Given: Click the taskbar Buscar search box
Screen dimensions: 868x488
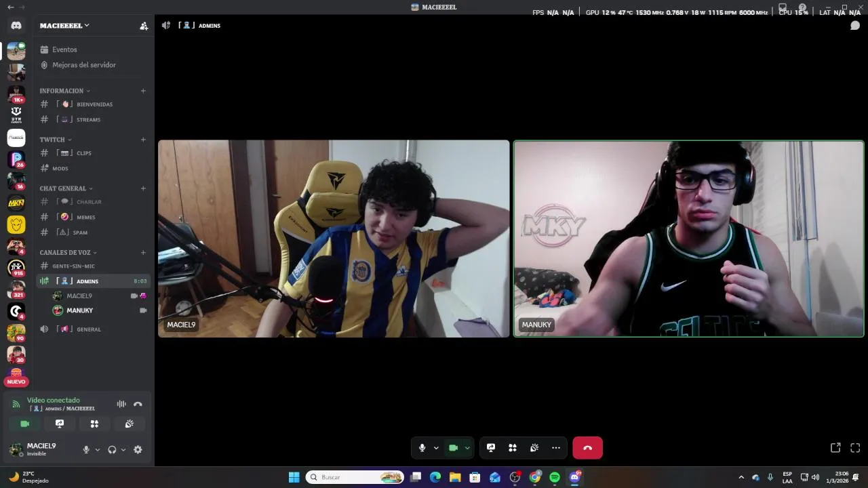Looking at the screenshot, I should (x=355, y=477).
